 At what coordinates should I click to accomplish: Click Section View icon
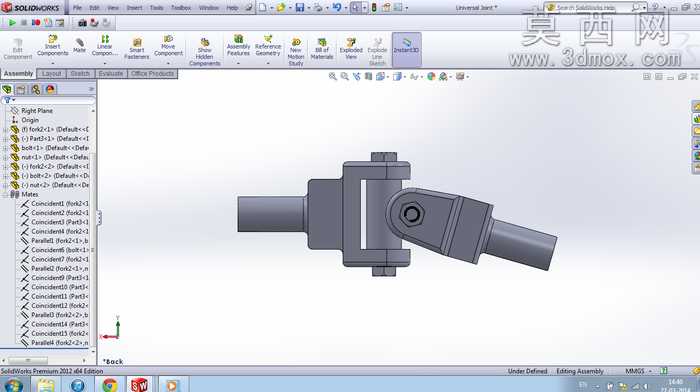(x=368, y=77)
